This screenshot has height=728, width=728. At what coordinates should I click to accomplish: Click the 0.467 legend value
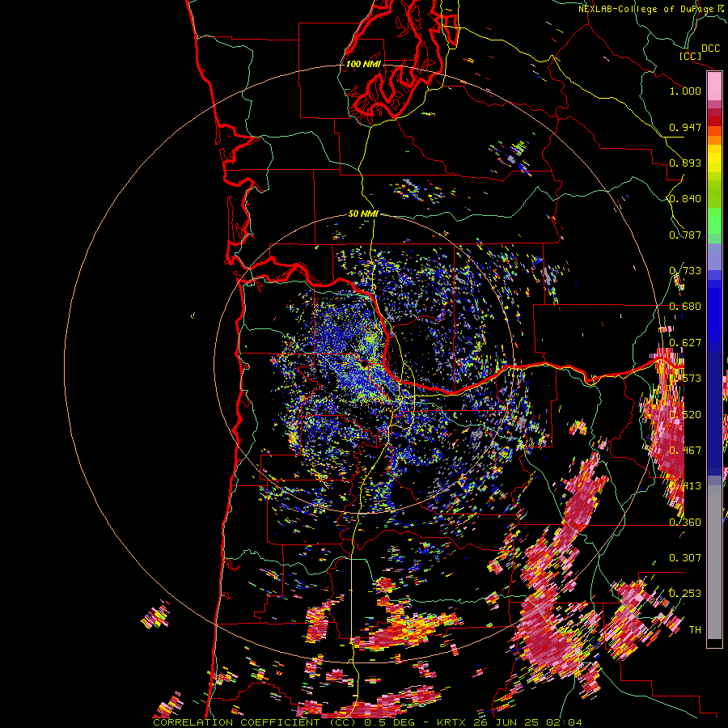click(685, 451)
